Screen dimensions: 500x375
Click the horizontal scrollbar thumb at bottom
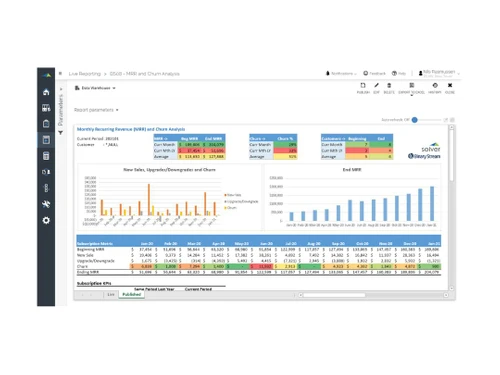point(334,295)
